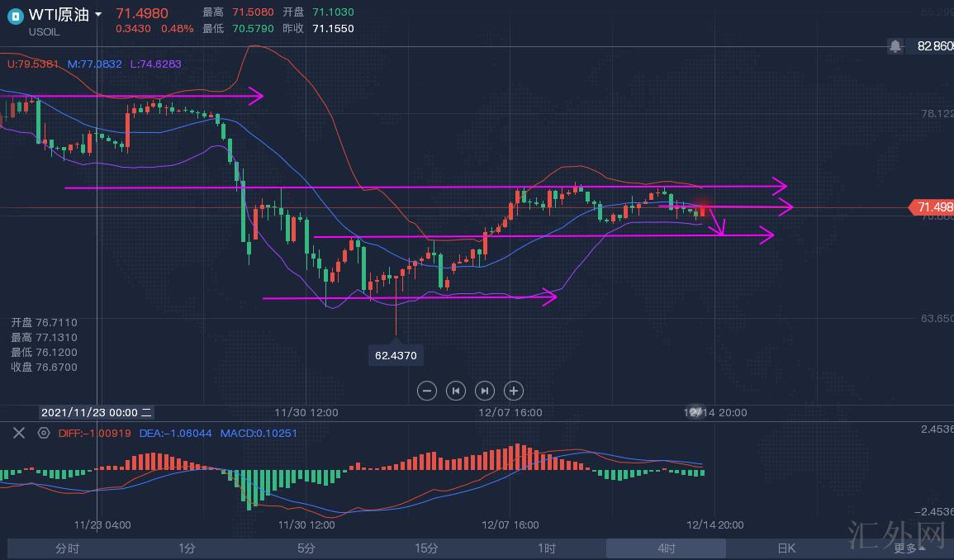Image resolution: width=954 pixels, height=560 pixels.
Task: Open MACD indicator settings hexagon icon
Action: point(43,433)
